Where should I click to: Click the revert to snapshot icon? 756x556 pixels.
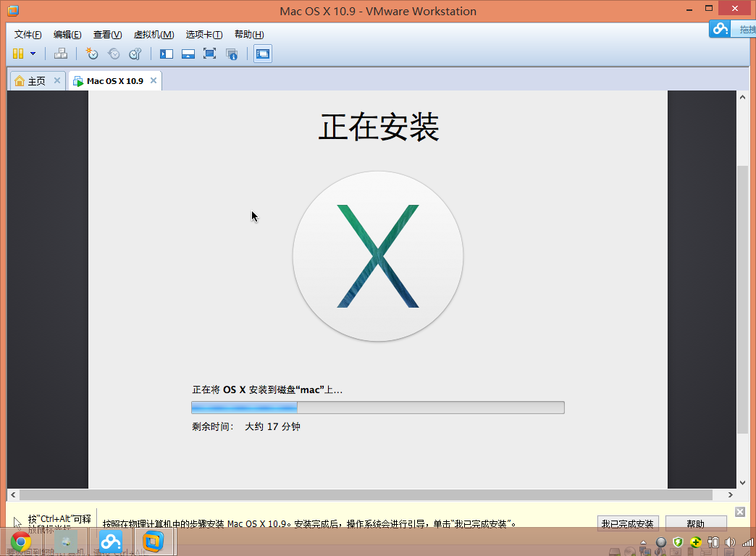click(x=114, y=54)
